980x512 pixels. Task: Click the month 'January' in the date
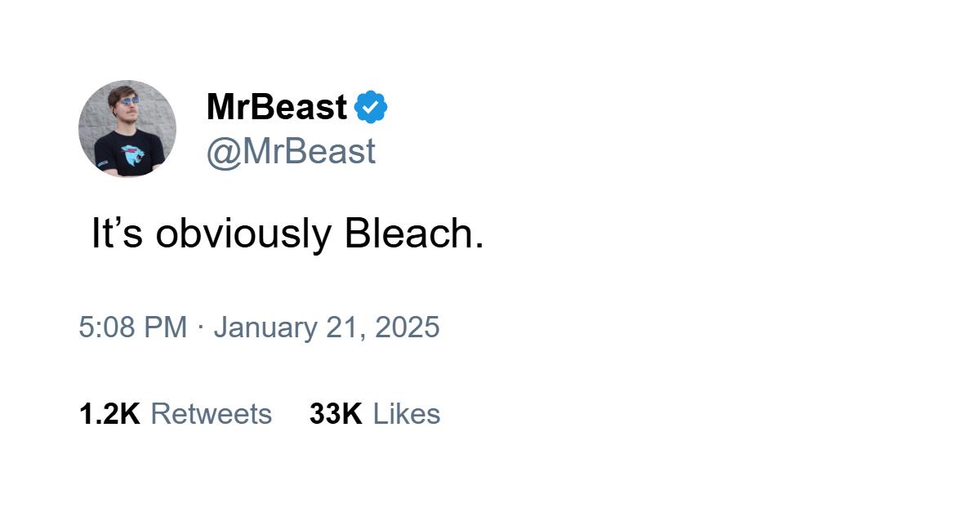tap(265, 327)
